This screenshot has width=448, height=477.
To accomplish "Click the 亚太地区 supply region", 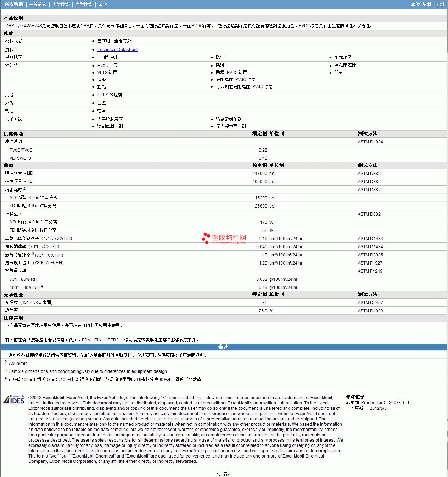I will 343,57.
